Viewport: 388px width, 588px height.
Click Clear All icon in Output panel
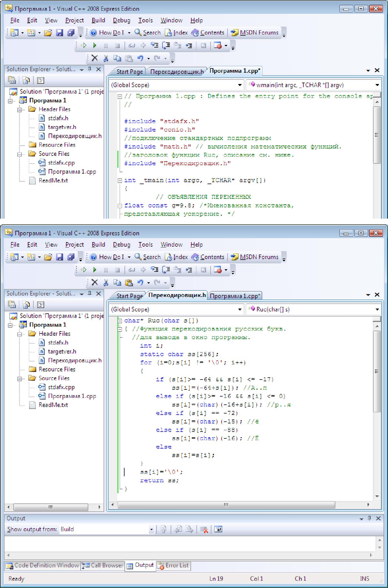pos(204,529)
